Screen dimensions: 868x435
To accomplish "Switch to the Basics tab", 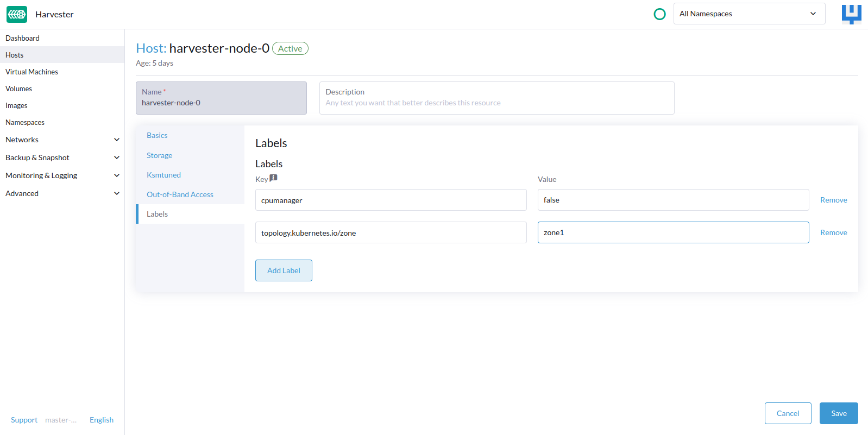I will point(157,135).
